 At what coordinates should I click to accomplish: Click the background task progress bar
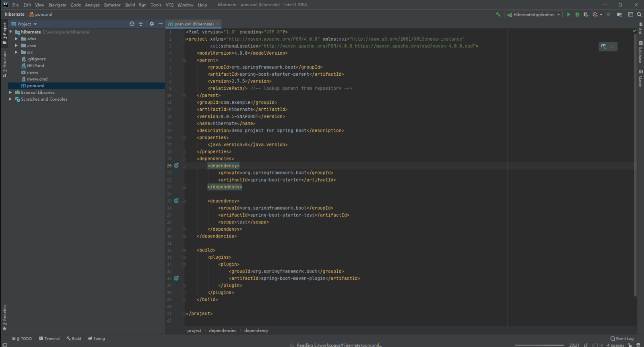click(x=539, y=345)
